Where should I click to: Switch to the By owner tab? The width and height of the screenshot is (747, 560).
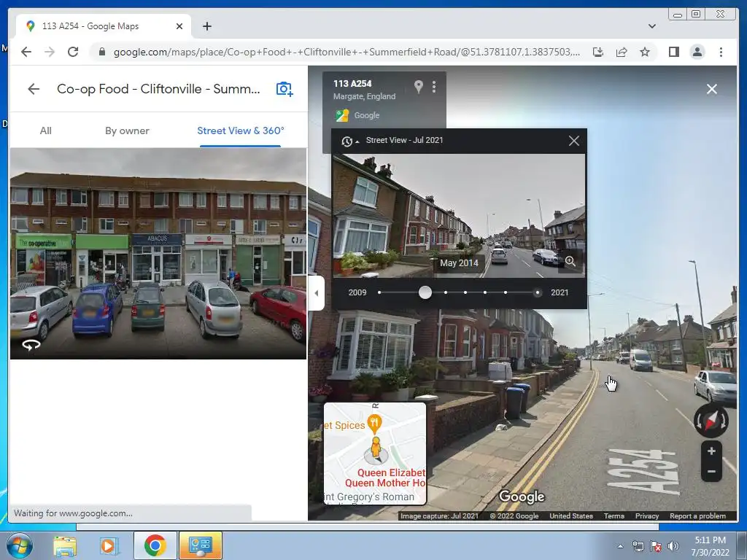click(127, 131)
